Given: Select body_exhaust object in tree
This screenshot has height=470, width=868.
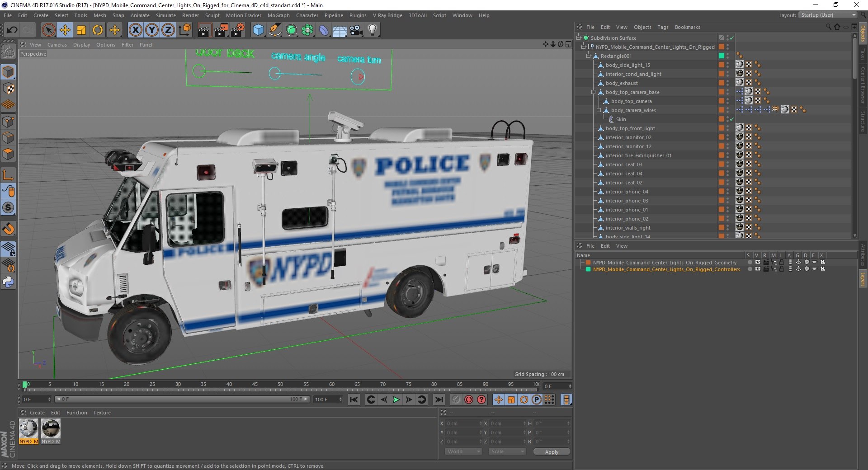Looking at the screenshot, I should (x=622, y=83).
